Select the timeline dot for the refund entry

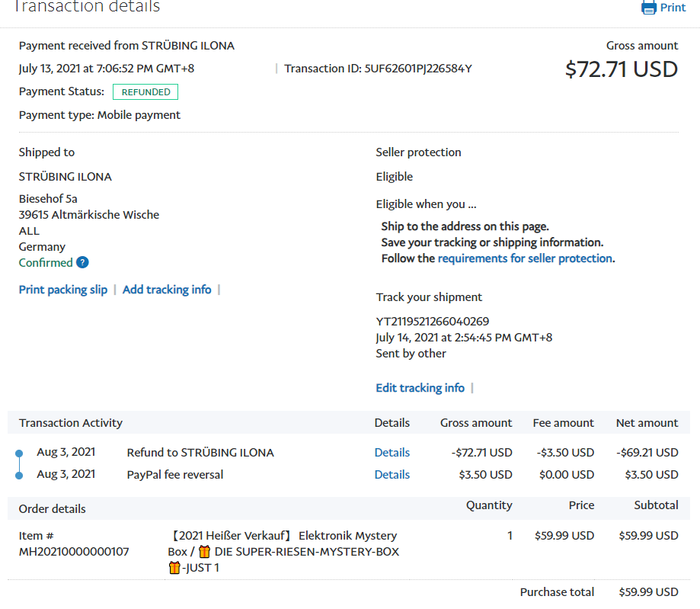20,454
